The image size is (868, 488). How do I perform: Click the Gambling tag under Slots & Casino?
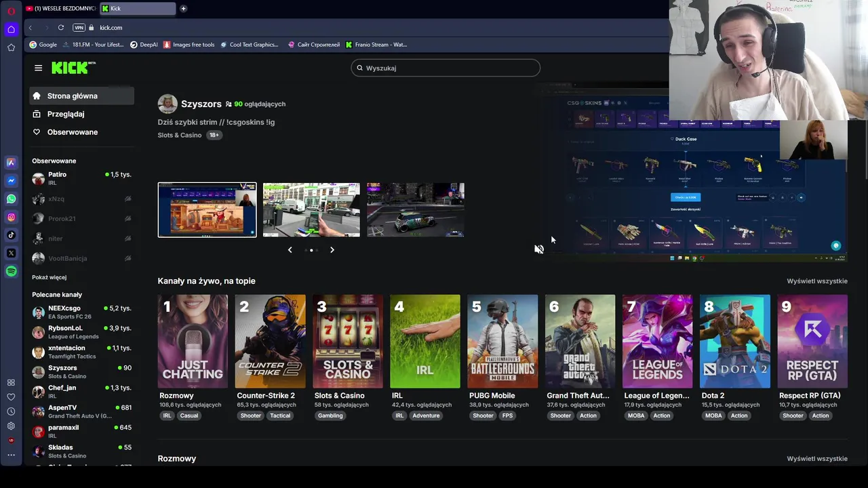[x=330, y=415]
